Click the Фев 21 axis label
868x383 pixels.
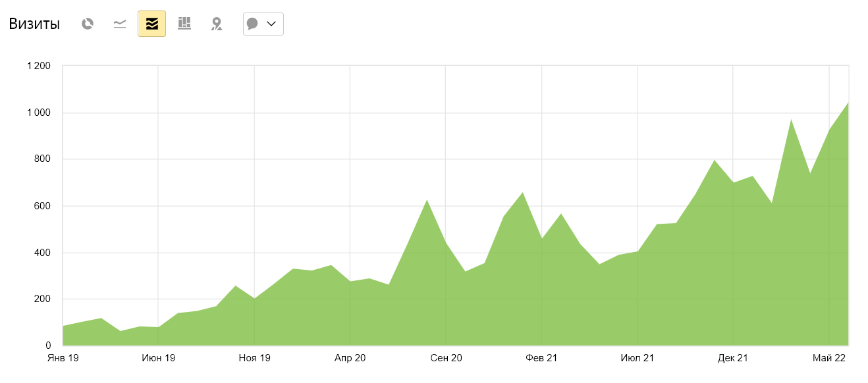pyautogui.click(x=542, y=358)
